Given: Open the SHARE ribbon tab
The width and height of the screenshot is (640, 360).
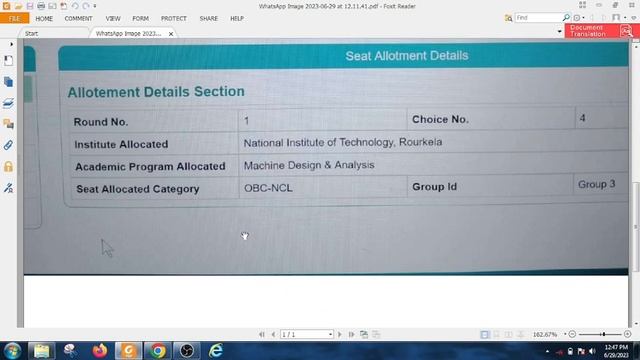Looking at the screenshot, I should tap(209, 18).
